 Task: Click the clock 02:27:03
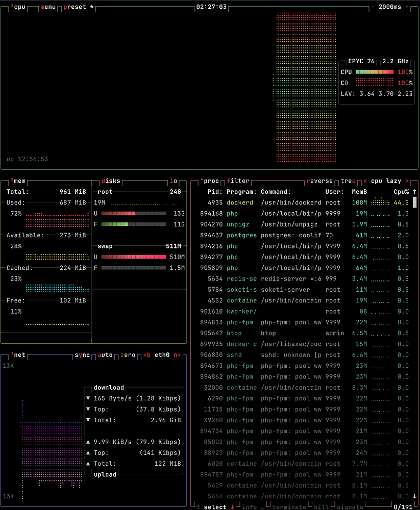point(211,7)
